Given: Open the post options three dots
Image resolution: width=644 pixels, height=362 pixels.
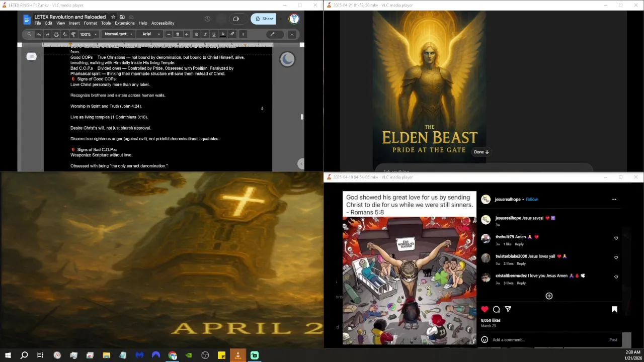Looking at the screenshot, I should [x=614, y=200].
